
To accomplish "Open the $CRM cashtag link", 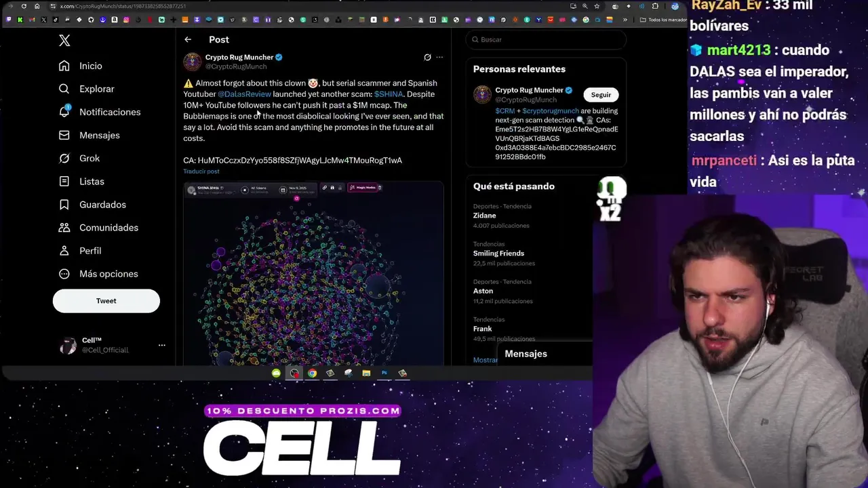I will pos(505,111).
